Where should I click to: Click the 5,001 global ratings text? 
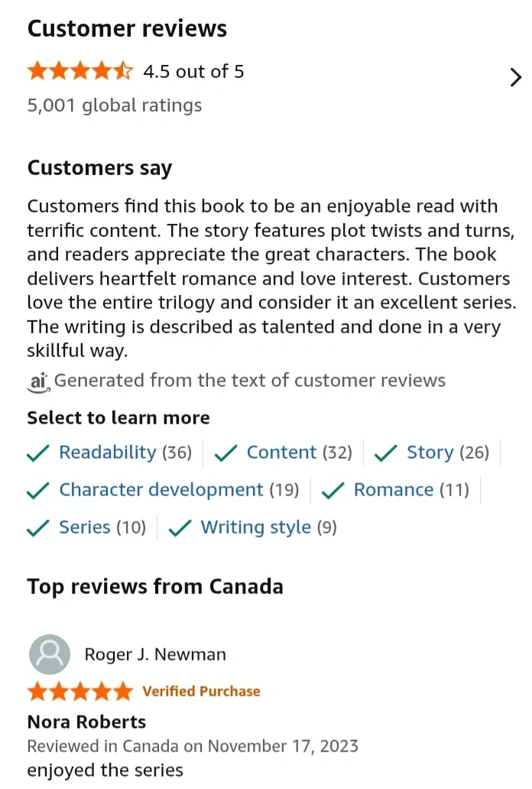pyautogui.click(x=115, y=106)
